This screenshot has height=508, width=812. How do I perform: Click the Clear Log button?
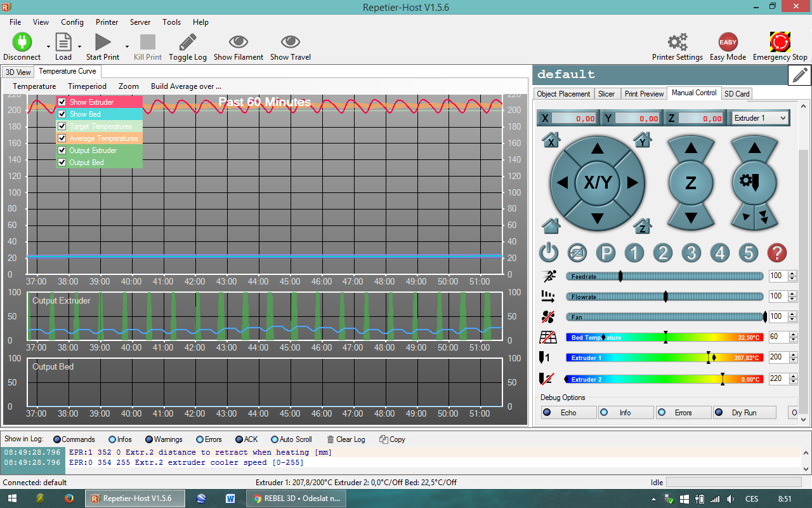click(x=346, y=439)
